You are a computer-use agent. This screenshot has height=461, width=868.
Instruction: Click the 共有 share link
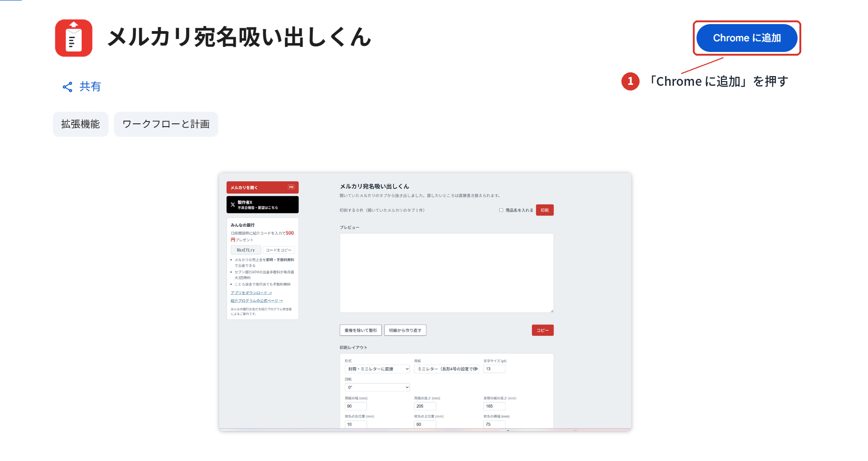pos(82,87)
